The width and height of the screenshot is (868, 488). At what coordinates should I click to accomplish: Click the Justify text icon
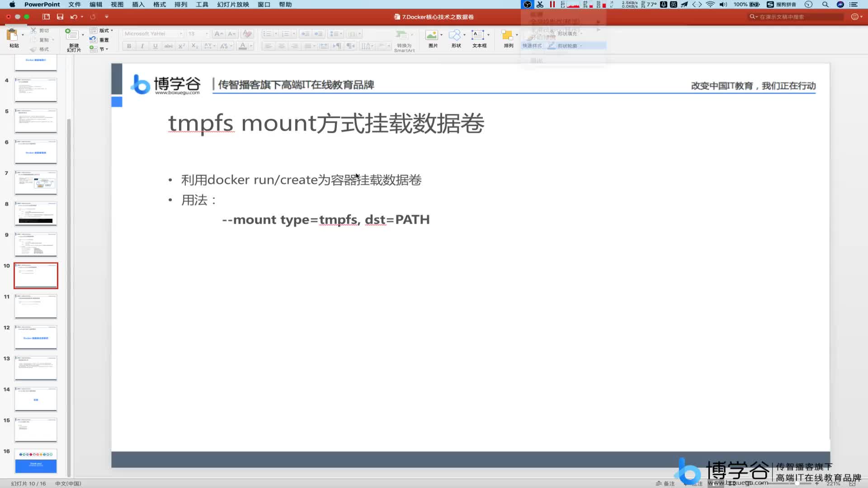(x=308, y=46)
